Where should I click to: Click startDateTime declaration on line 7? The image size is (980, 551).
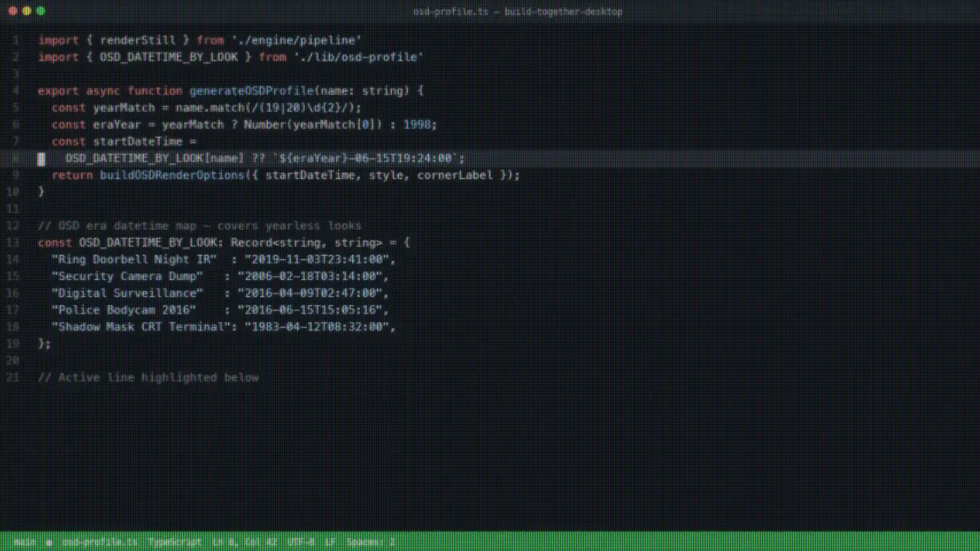[x=138, y=141]
